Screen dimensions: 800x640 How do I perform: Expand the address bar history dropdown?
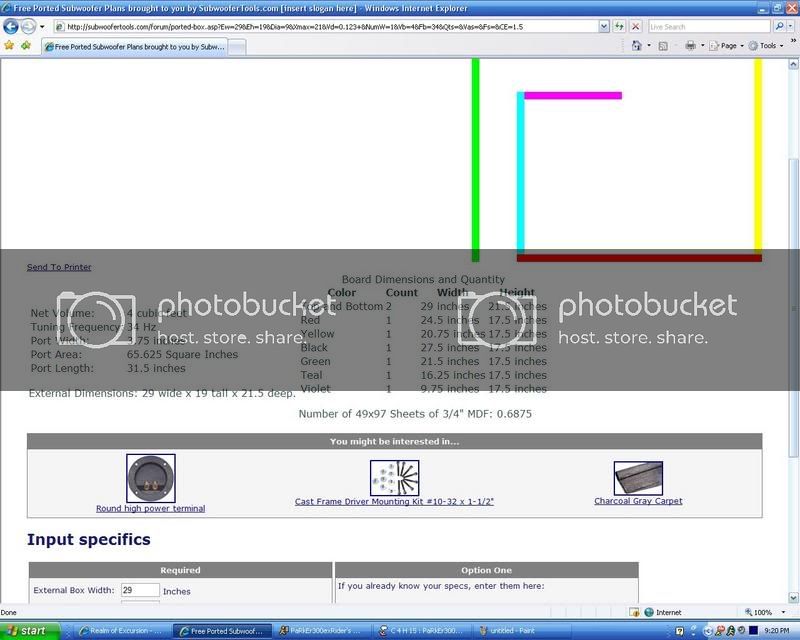click(604, 27)
